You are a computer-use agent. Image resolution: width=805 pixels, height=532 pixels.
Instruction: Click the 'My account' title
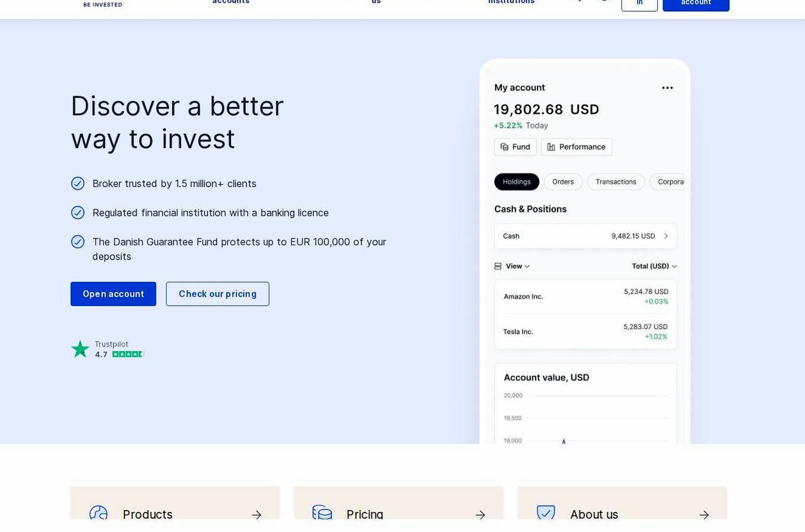519,88
